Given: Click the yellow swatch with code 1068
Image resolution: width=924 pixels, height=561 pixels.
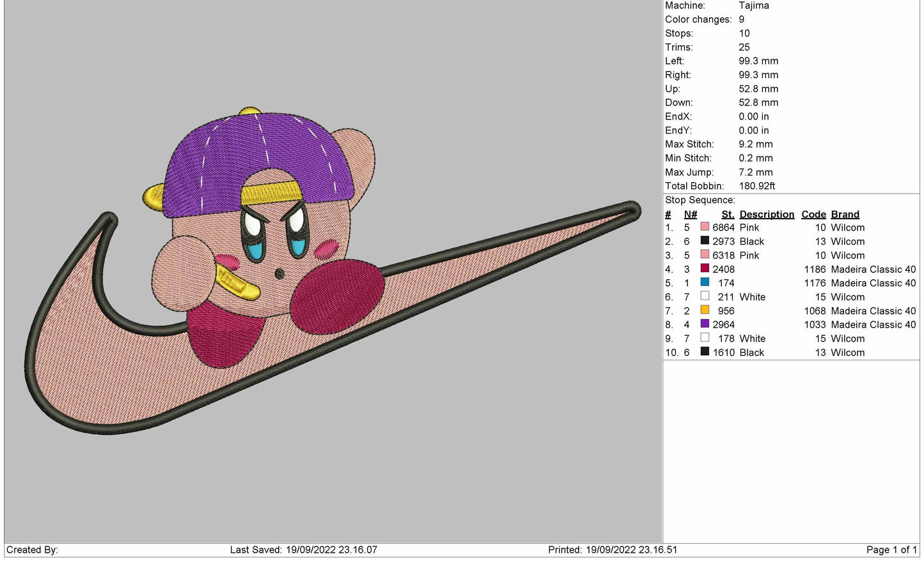Looking at the screenshot, I should pyautogui.click(x=705, y=311).
